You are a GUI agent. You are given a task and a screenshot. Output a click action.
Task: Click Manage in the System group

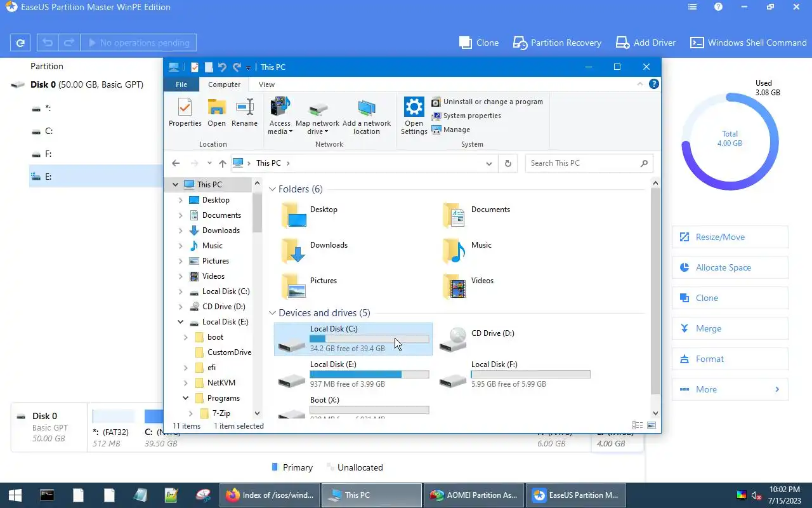coord(451,130)
